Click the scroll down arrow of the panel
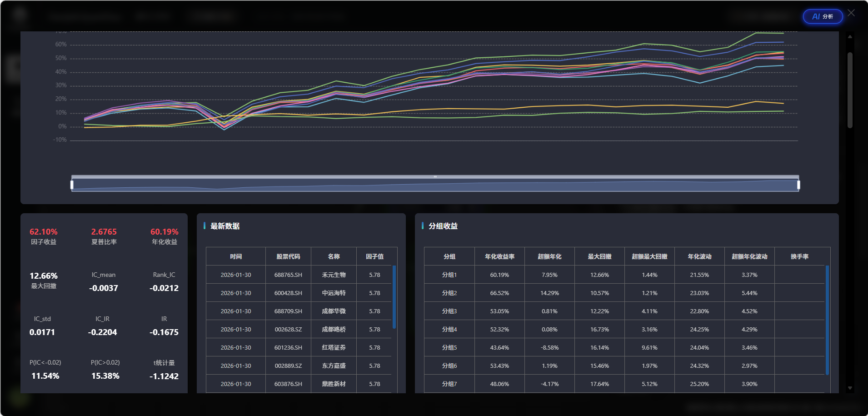Screen dimensions: 868x416 click(850, 388)
